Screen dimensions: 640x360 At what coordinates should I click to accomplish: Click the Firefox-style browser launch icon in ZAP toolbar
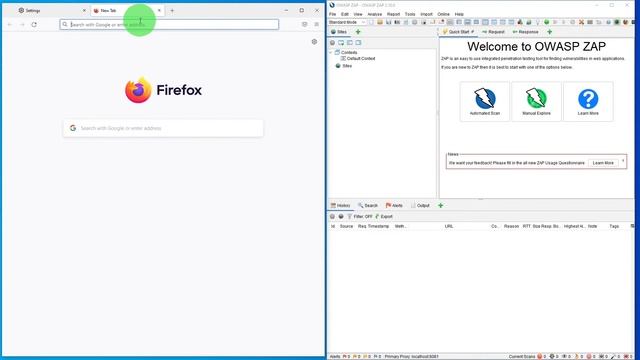point(625,22)
